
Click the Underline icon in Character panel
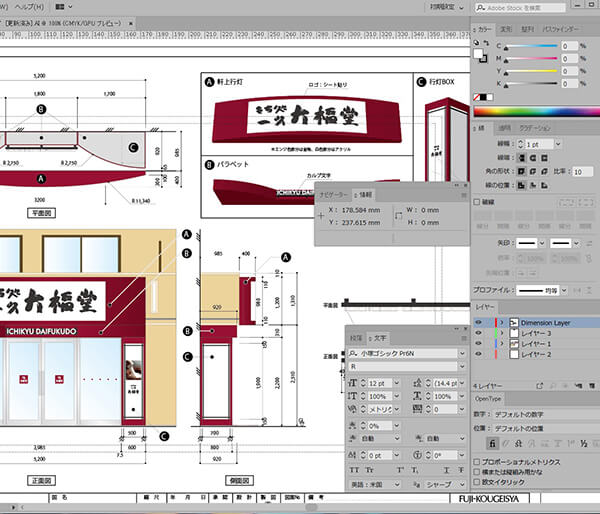(x=447, y=470)
